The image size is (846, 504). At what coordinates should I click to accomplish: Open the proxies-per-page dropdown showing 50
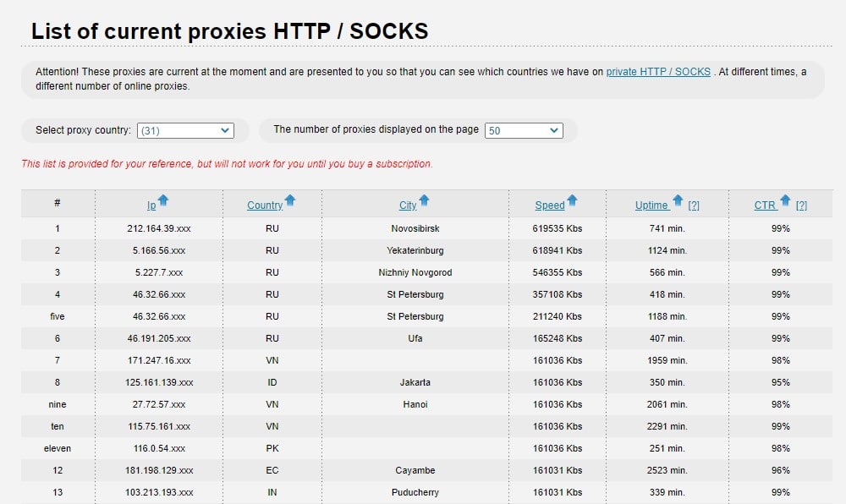(x=524, y=130)
